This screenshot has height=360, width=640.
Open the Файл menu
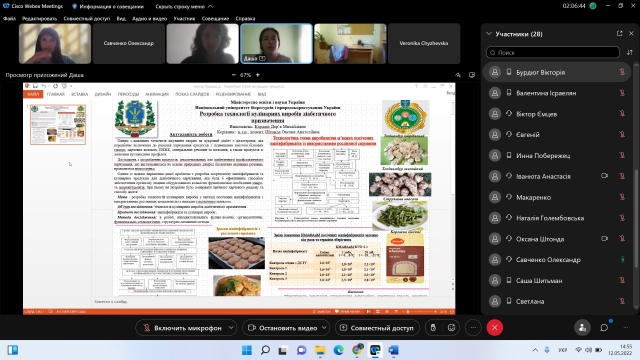9,18
